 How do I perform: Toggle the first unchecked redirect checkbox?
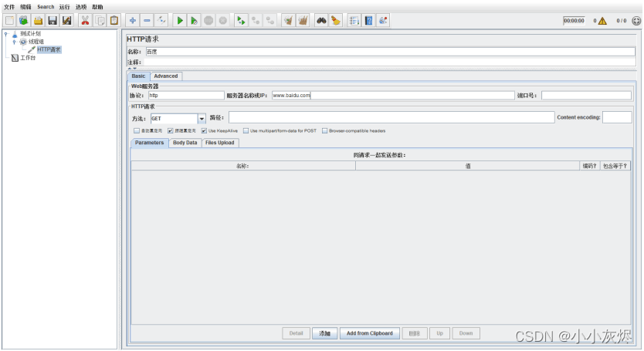coord(137,130)
